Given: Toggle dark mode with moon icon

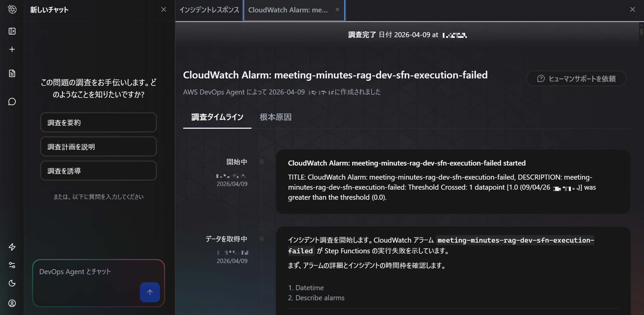Looking at the screenshot, I should point(12,283).
